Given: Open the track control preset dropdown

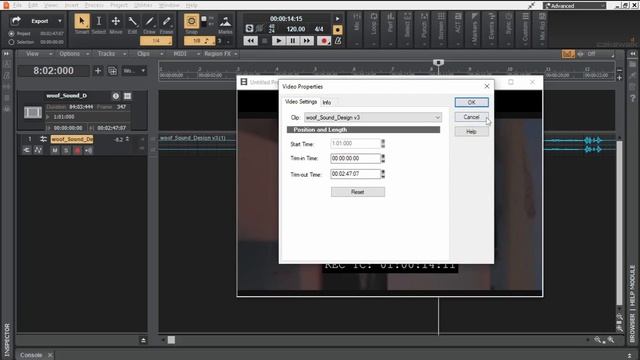Looking at the screenshot, I should pyautogui.click(x=134, y=71).
